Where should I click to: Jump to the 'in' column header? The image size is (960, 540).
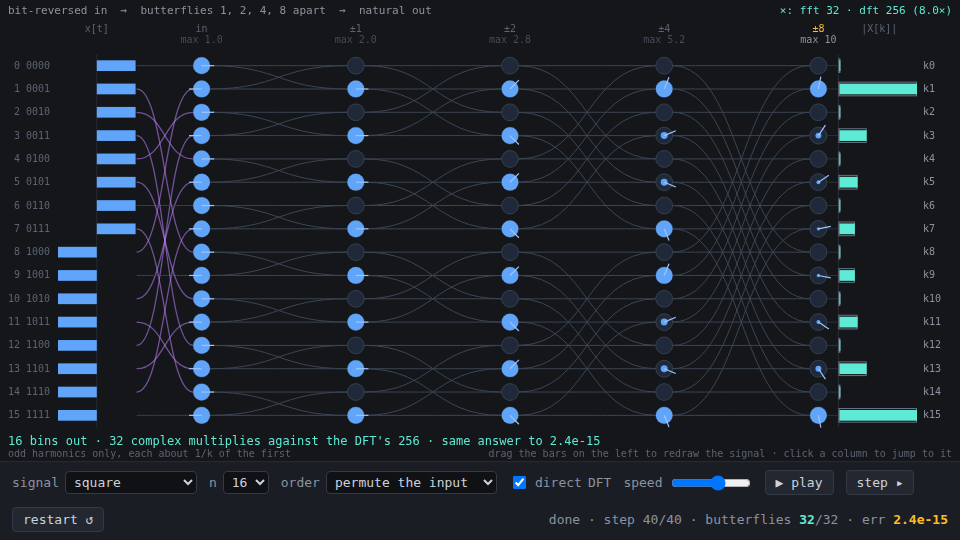[201, 34]
